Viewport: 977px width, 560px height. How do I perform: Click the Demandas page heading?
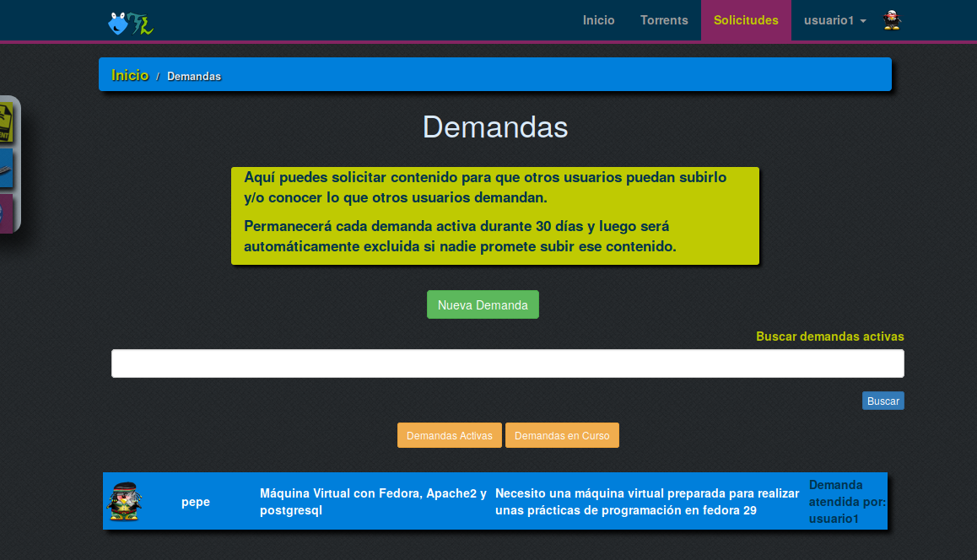click(x=495, y=127)
